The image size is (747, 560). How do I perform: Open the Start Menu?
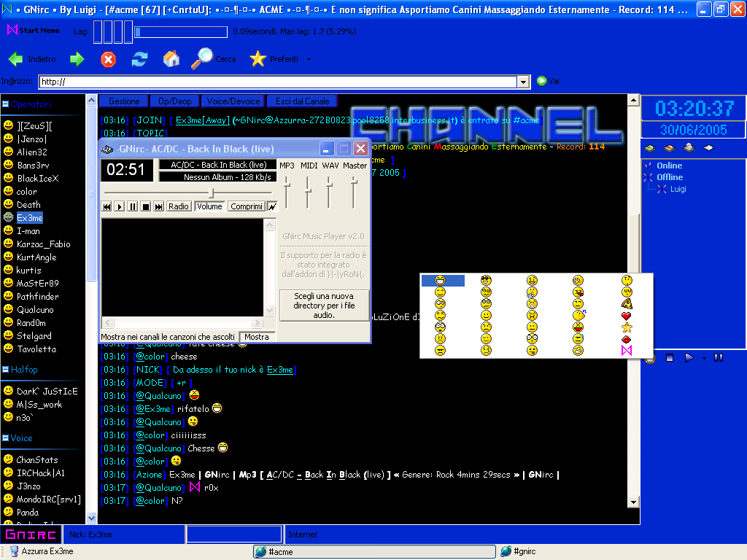pyautogui.click(x=34, y=31)
